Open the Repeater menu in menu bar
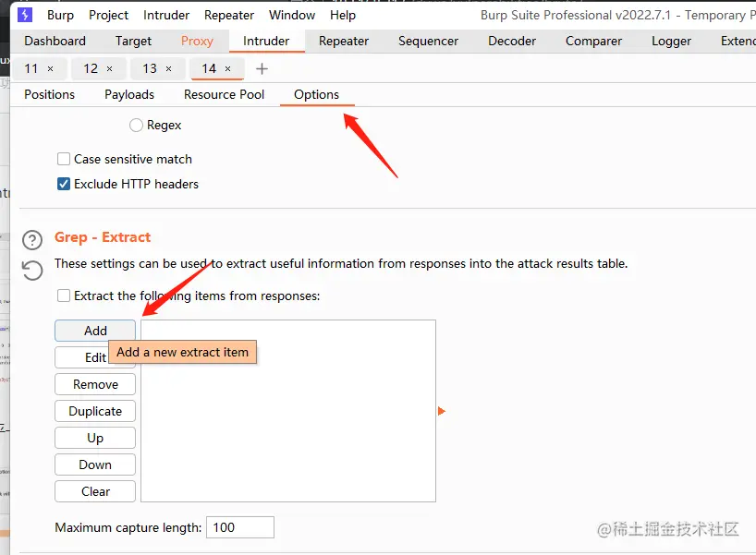The height and width of the screenshot is (555, 756). coord(229,15)
